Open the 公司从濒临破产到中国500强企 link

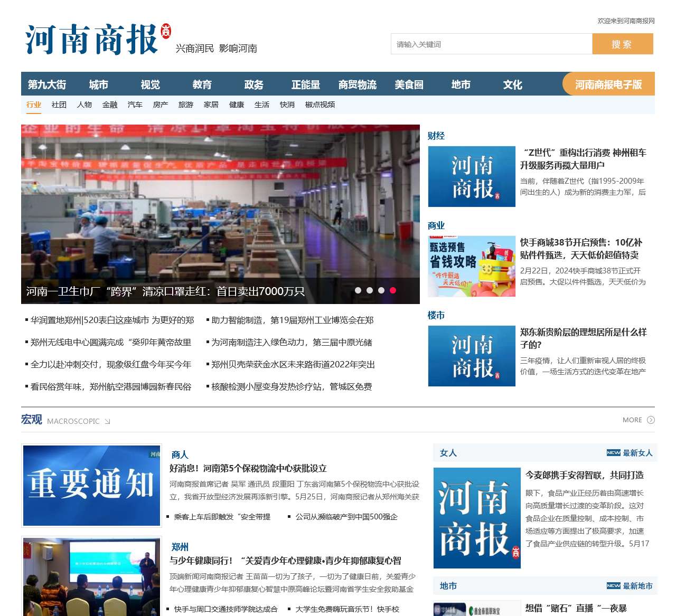point(346,517)
